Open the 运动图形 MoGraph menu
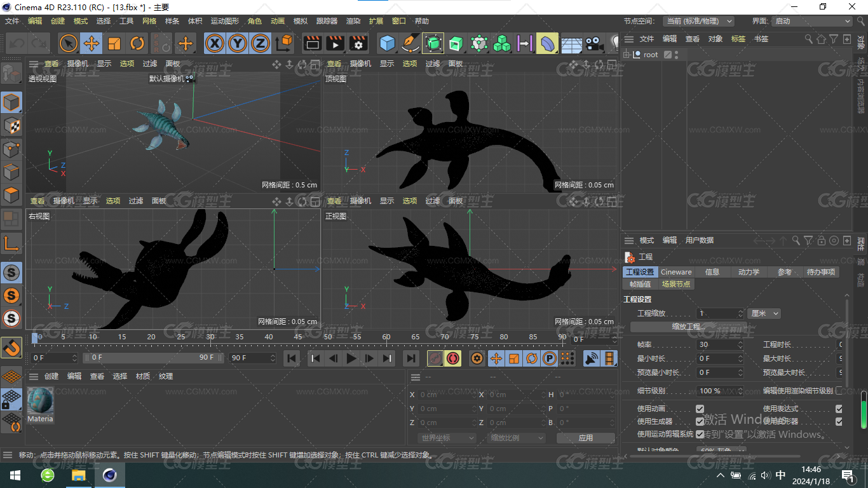 pyautogui.click(x=225, y=21)
